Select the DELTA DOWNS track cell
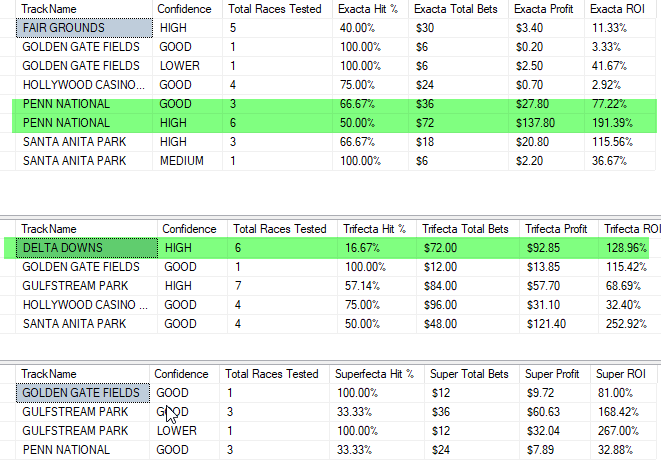The height and width of the screenshot is (462, 661). 87,248
